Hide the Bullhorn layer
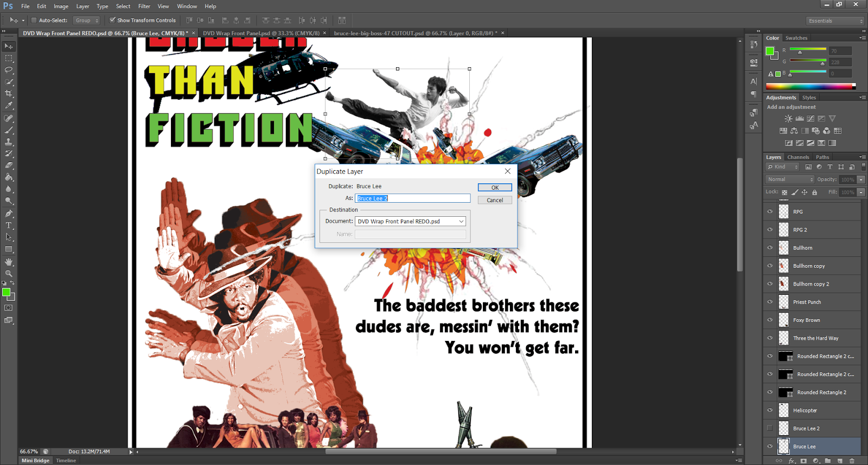 pos(770,248)
